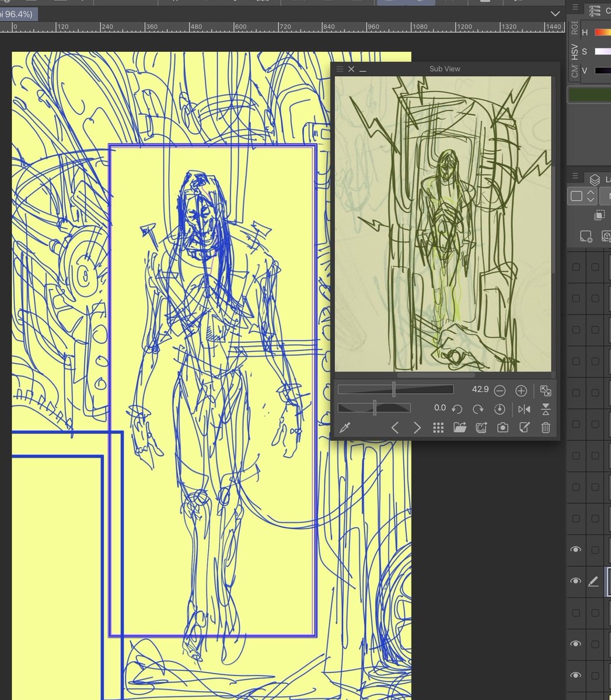Toggle clip to layer below icon
This screenshot has height=700, width=611.
(599, 216)
